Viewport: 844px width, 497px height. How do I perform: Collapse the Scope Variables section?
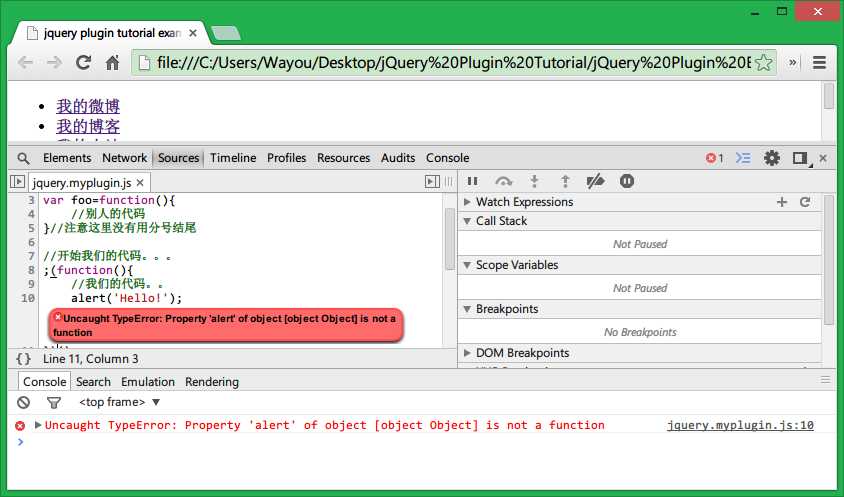point(467,265)
